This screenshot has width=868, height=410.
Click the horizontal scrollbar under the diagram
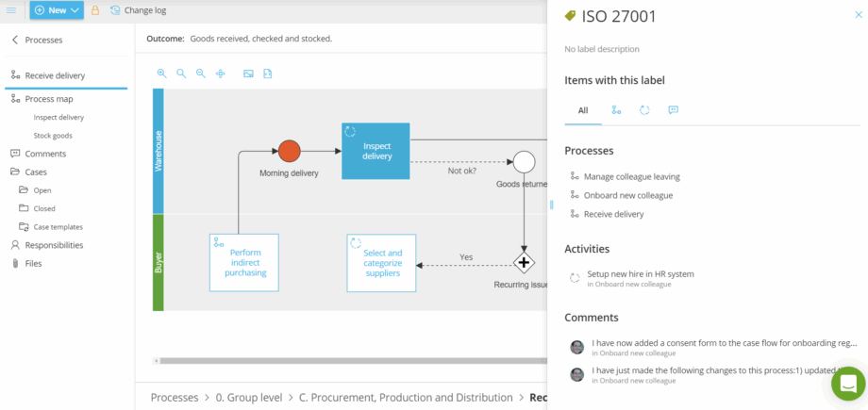(349, 360)
